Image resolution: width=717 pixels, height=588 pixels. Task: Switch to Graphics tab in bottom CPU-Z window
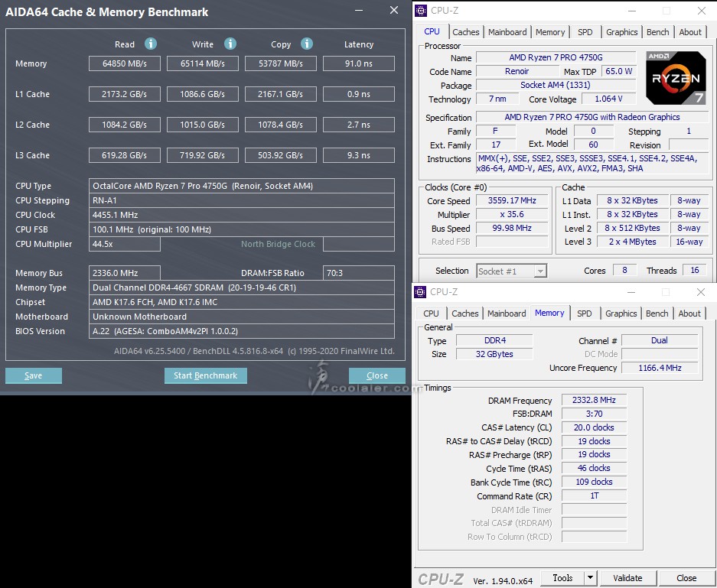(x=621, y=313)
